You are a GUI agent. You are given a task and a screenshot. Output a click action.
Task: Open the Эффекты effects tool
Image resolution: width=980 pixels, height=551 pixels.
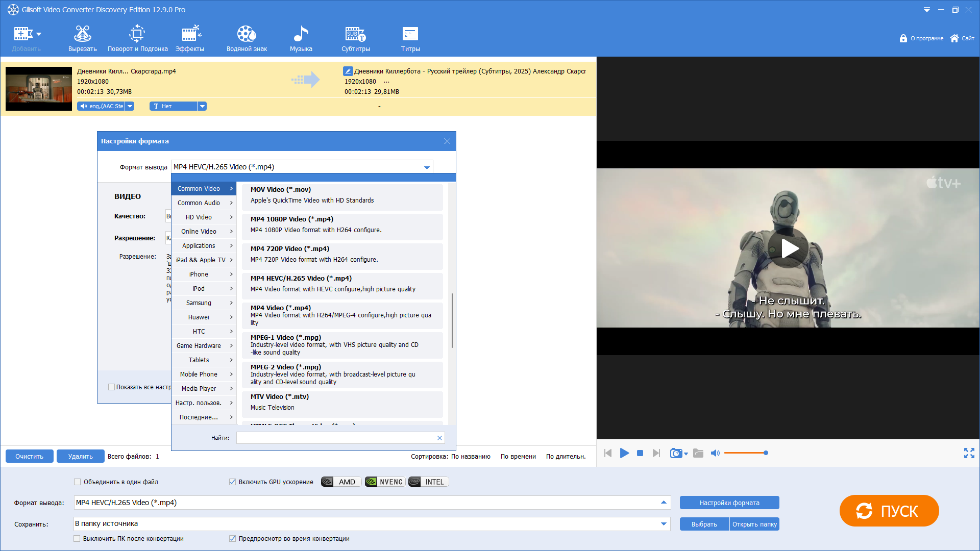coord(190,39)
